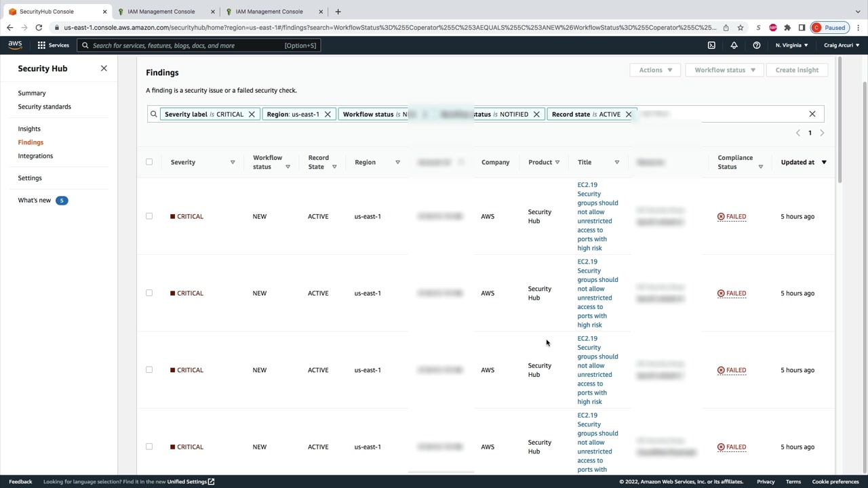Remove the Region us-east-1 filter
Viewport: 868px width, 488px height.
[x=328, y=115]
